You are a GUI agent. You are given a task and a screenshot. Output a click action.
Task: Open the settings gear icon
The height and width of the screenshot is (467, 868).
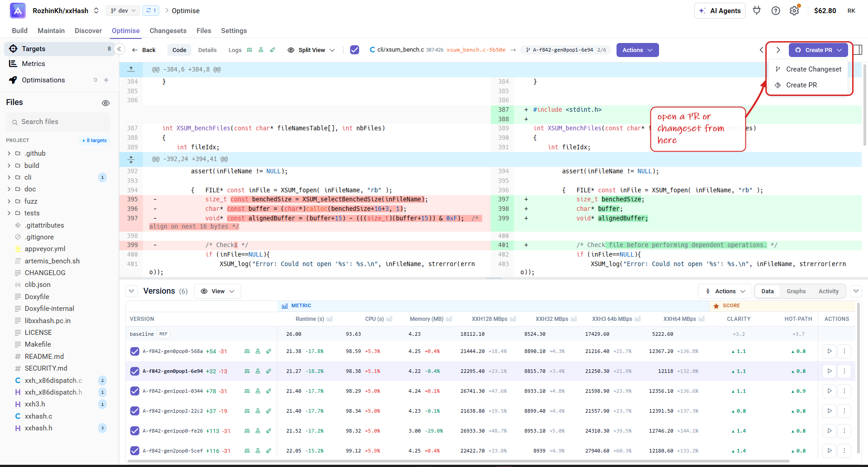click(794, 10)
